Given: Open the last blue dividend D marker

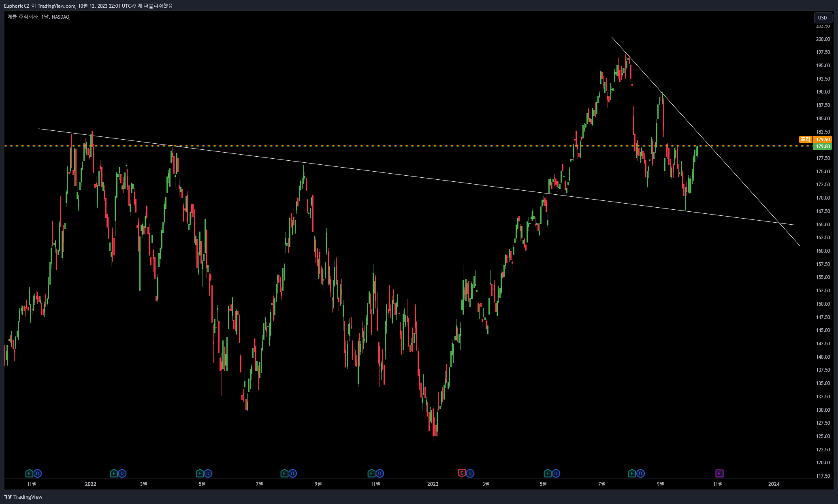Looking at the screenshot, I should coord(640,473).
